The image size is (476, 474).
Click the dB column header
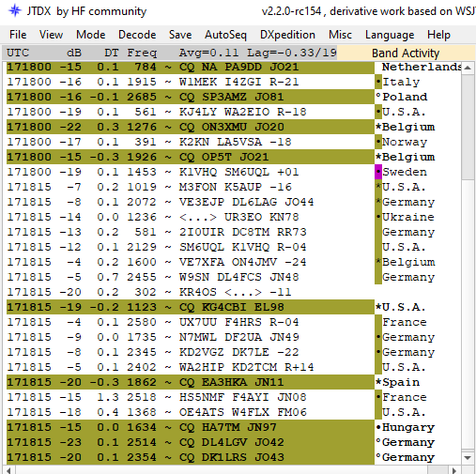[x=74, y=53]
